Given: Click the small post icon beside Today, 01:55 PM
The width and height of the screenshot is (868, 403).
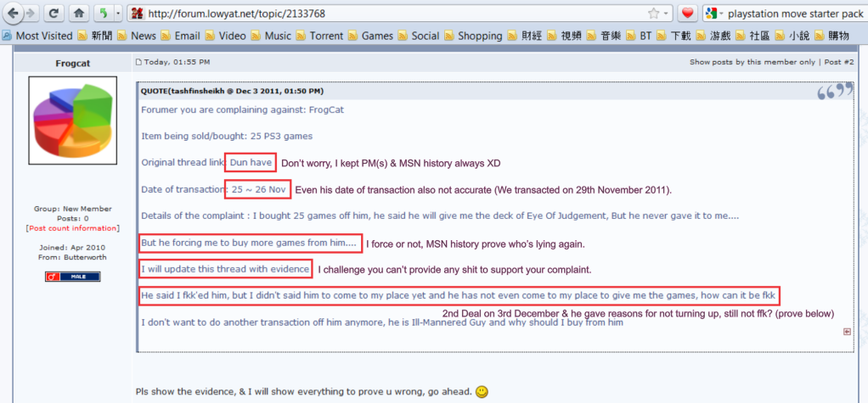Looking at the screenshot, I should click(x=139, y=63).
